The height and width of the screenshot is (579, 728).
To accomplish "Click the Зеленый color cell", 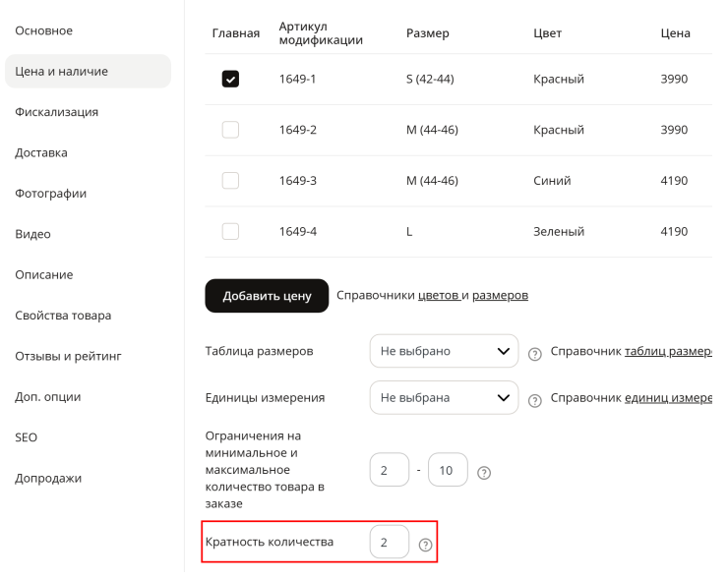I will [x=559, y=231].
